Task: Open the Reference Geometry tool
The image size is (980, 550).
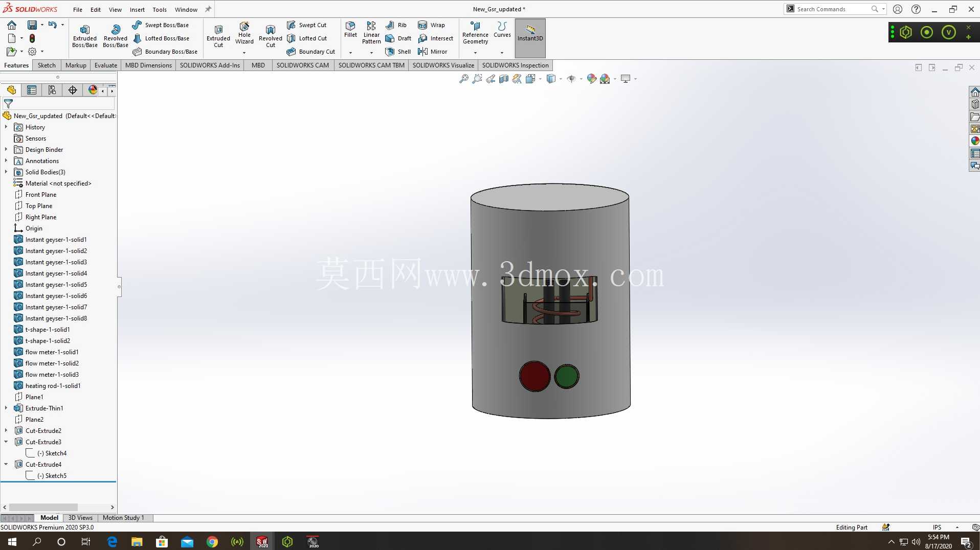Action: point(475,33)
